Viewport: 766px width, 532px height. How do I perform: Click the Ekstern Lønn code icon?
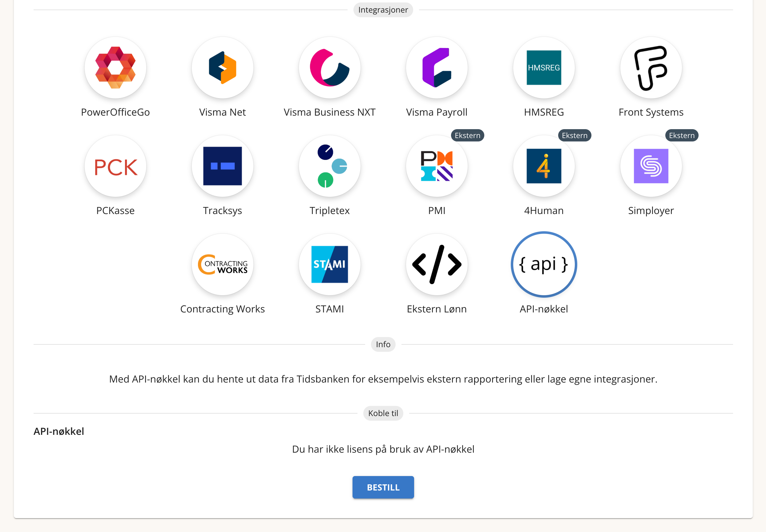437,264
